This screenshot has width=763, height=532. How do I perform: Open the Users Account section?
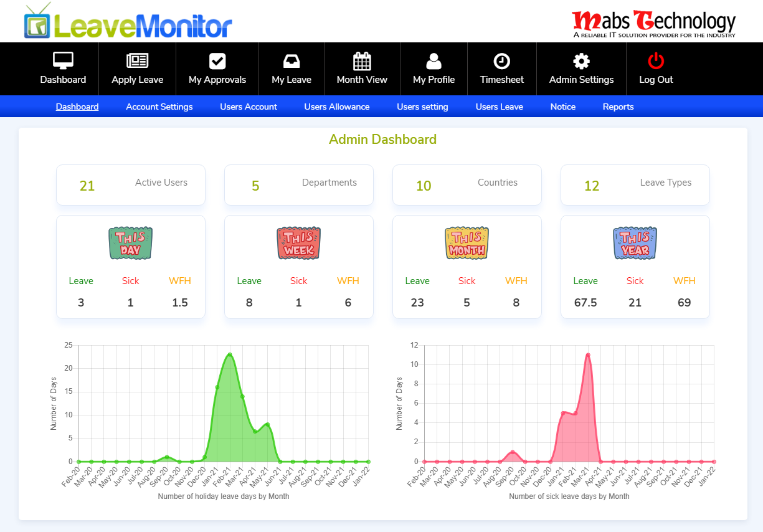click(x=248, y=107)
